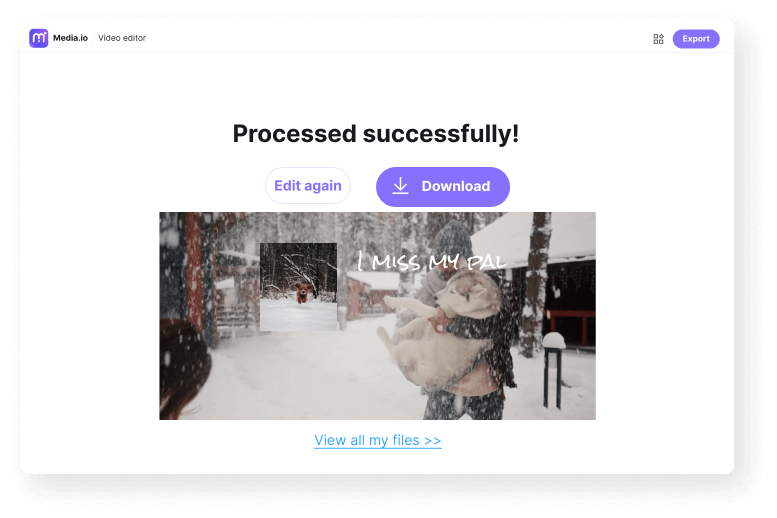Open View all my files link
This screenshot has height=518, width=777.
378,440
